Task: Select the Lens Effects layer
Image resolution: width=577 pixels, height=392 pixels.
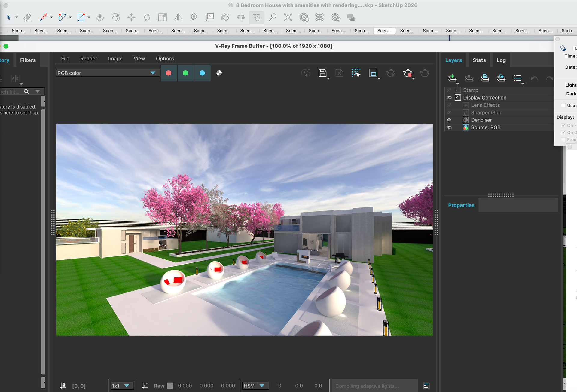Action: [485, 105]
